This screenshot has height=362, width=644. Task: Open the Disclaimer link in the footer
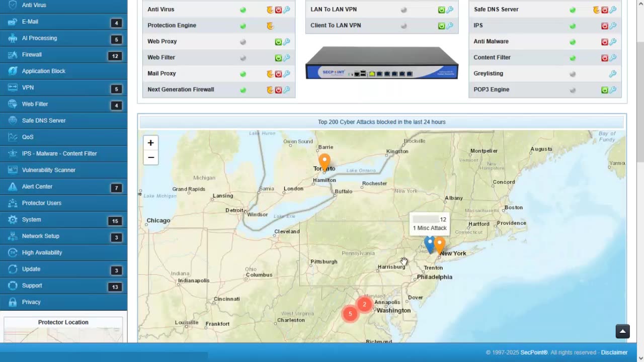pos(614,352)
